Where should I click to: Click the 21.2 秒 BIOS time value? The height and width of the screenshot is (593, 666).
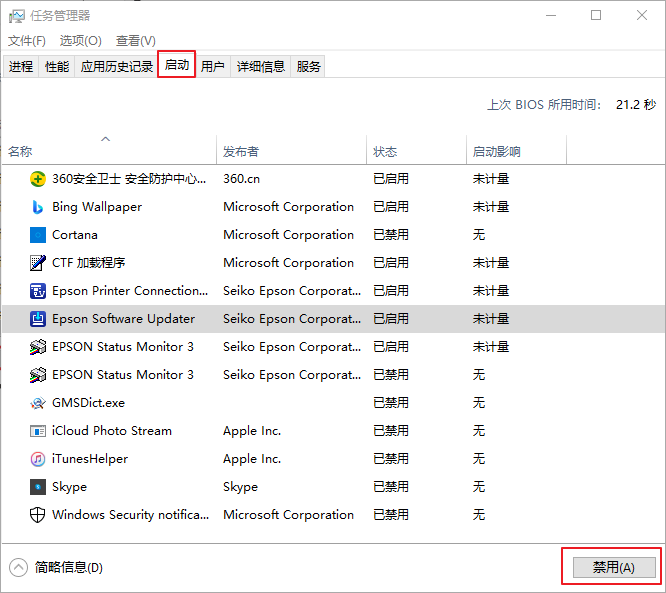[636, 104]
